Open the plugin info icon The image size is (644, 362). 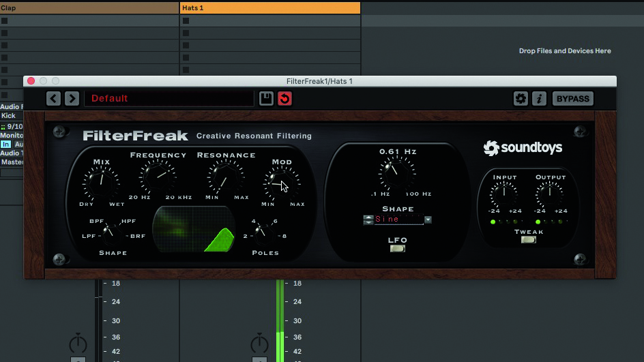(x=539, y=98)
